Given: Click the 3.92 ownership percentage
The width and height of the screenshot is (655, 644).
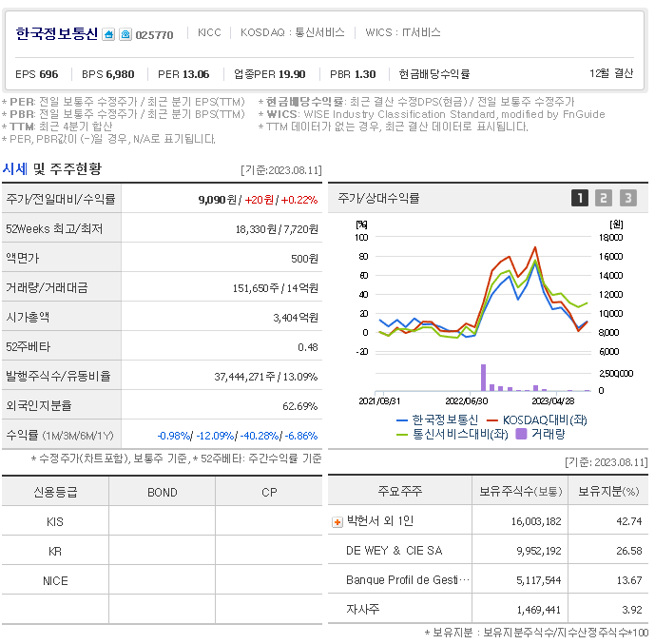Looking at the screenshot, I should pyautogui.click(x=631, y=610).
